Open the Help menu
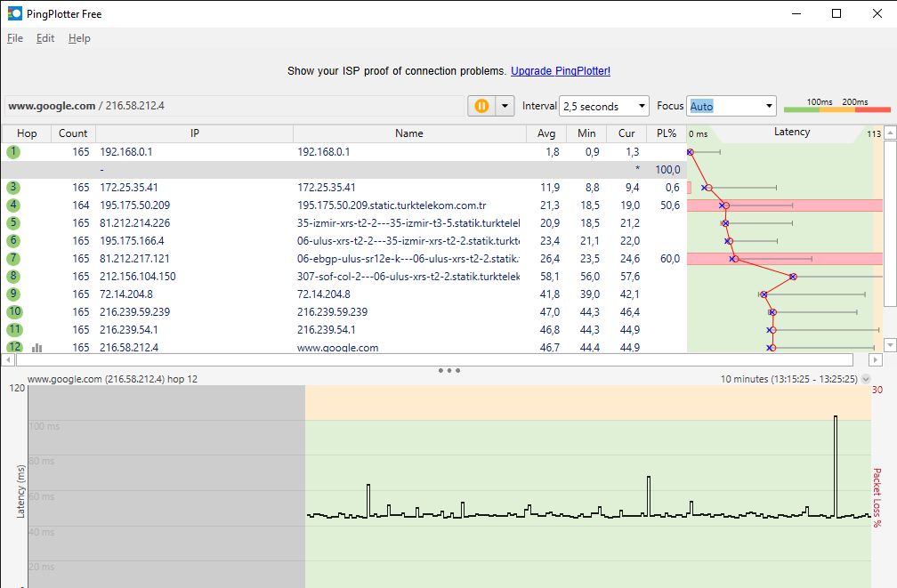The height and width of the screenshot is (588, 897). pos(79,38)
